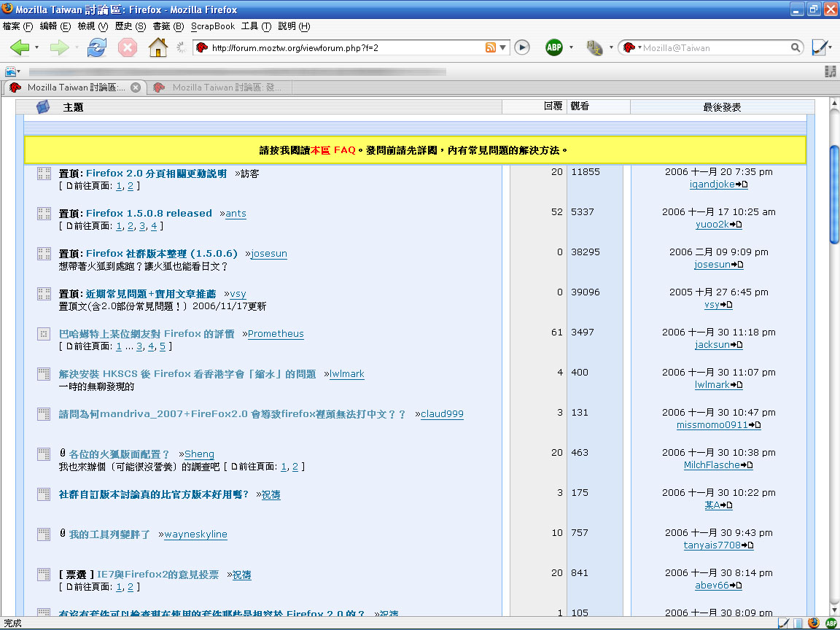
Task: Click the magnifier search icon in search box
Action: [x=796, y=48]
